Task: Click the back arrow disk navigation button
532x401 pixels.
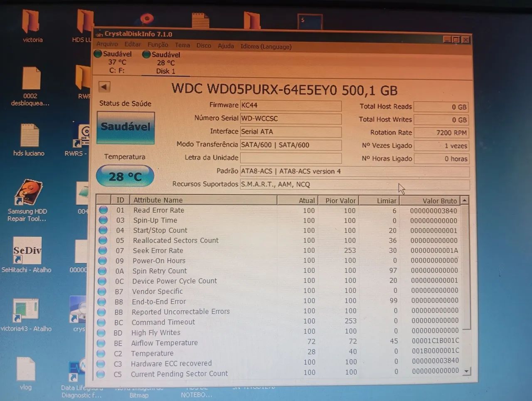Action: click(104, 87)
